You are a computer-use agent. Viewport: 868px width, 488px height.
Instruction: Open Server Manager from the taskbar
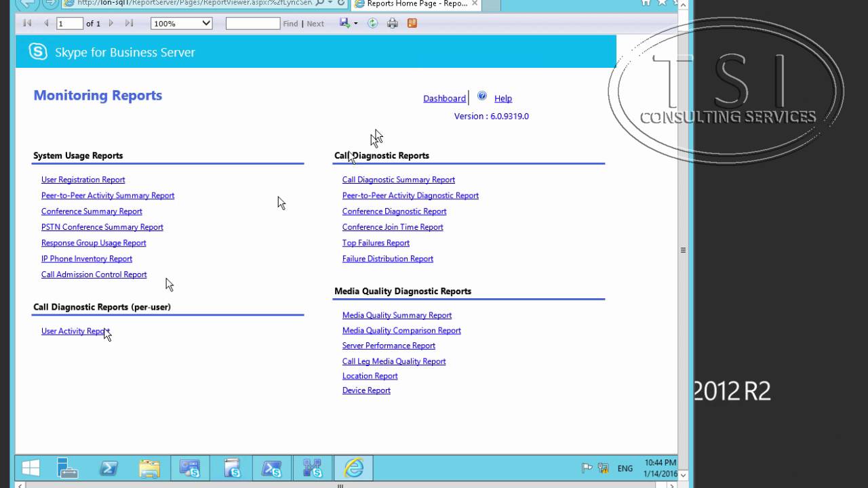68,468
